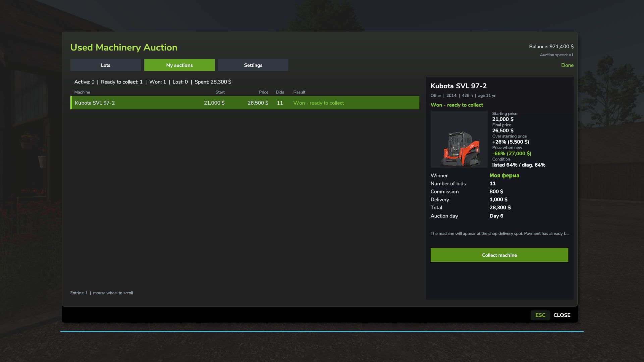Click the winner name Моя ферма
Viewport: 644px width, 362px height.
click(x=504, y=175)
